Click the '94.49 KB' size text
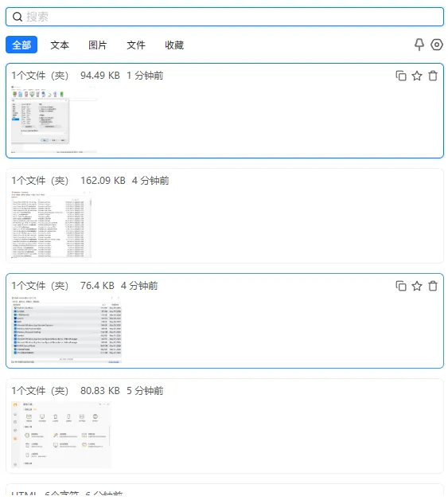Image resolution: width=448 pixels, height=500 pixels. pos(100,76)
